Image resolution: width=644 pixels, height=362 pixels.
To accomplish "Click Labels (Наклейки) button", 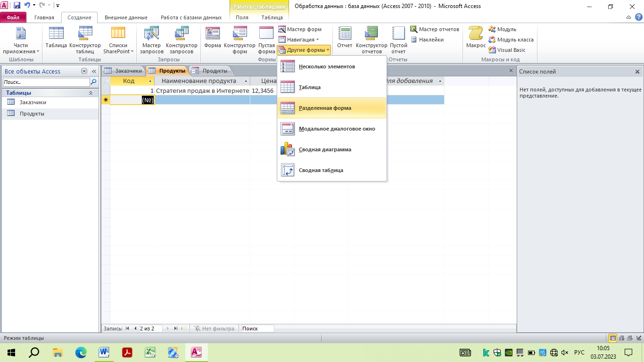I will click(x=427, y=40).
